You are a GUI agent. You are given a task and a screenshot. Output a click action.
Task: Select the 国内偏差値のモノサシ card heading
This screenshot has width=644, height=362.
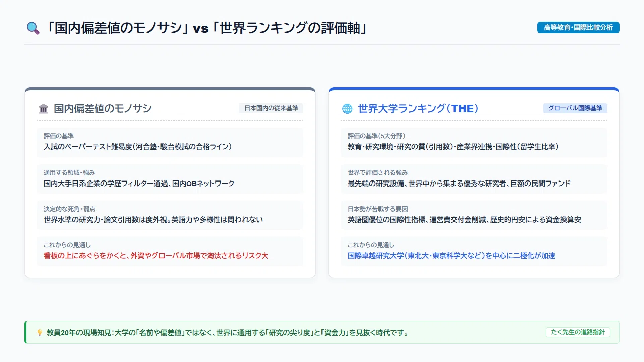(103, 109)
